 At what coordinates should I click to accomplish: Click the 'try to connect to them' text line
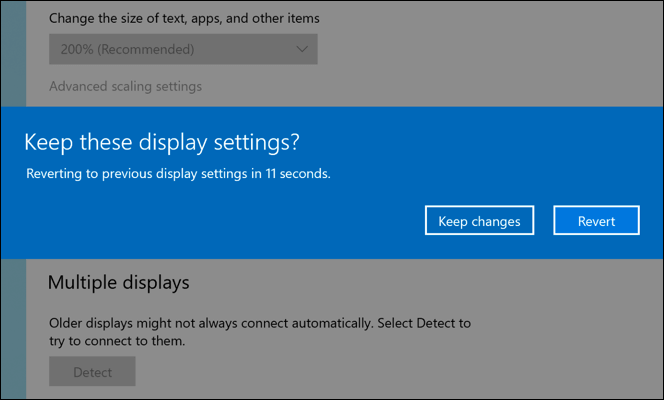point(117,342)
